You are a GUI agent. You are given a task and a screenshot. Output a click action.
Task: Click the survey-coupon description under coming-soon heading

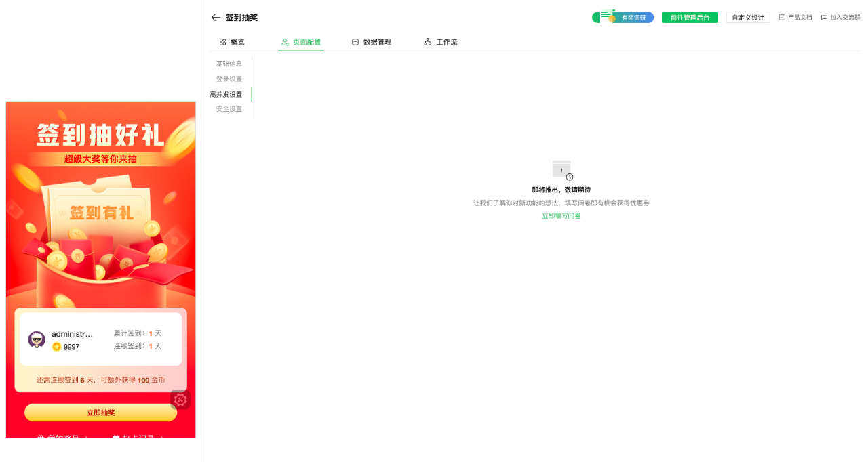561,203
